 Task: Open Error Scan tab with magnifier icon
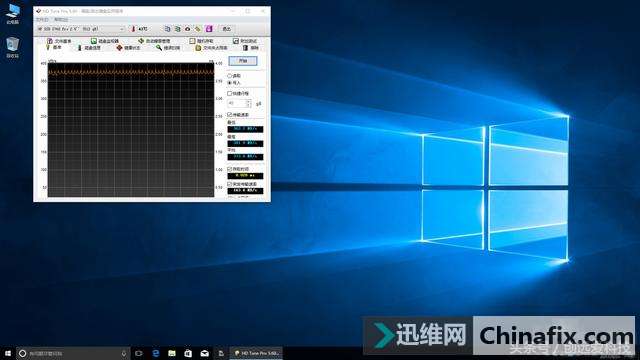[x=168, y=48]
